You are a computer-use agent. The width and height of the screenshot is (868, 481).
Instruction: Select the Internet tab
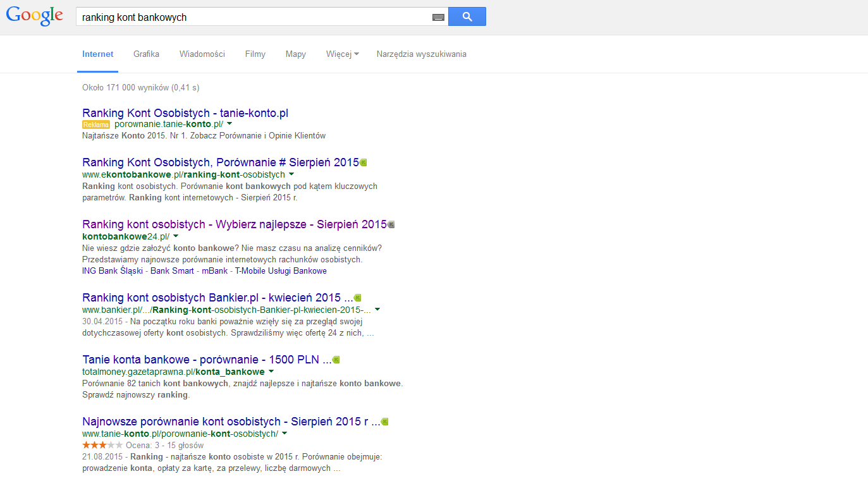[98, 54]
